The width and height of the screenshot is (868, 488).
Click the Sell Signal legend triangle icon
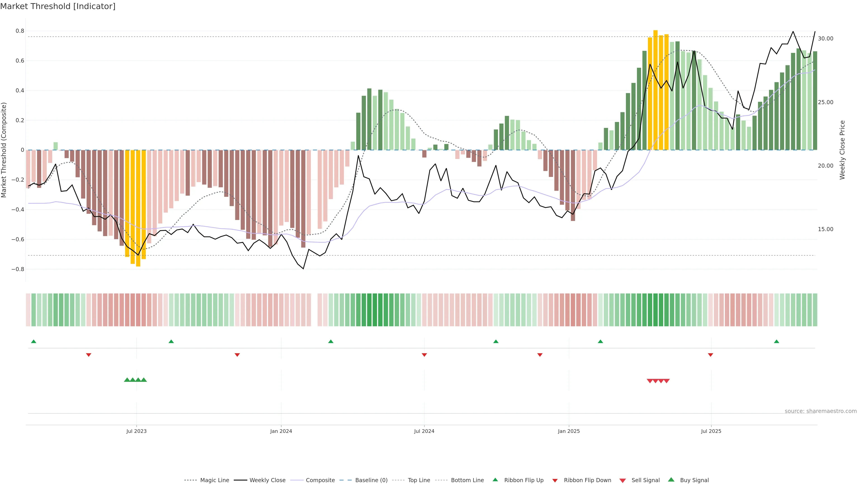pyautogui.click(x=623, y=481)
